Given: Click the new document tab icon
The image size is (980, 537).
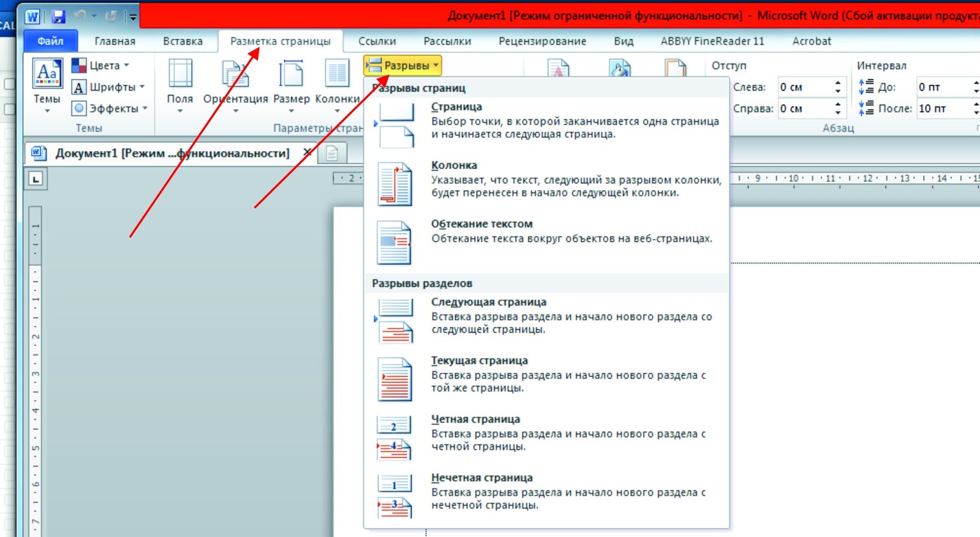Looking at the screenshot, I should click(x=332, y=153).
